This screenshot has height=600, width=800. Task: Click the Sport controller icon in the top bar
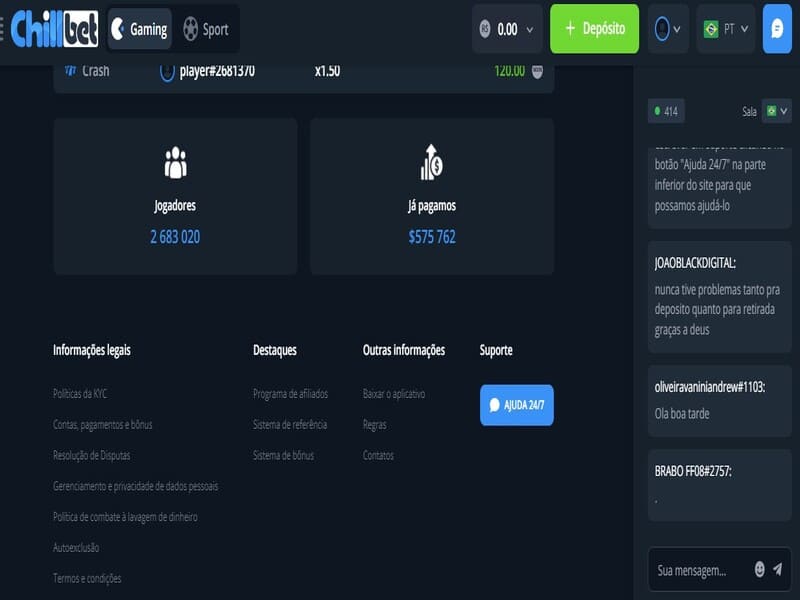(193, 29)
